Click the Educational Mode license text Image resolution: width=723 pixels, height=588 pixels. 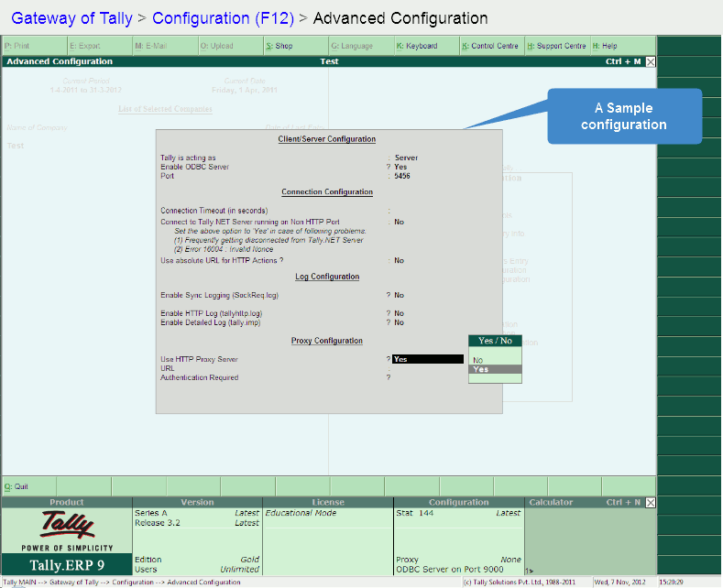301,513
